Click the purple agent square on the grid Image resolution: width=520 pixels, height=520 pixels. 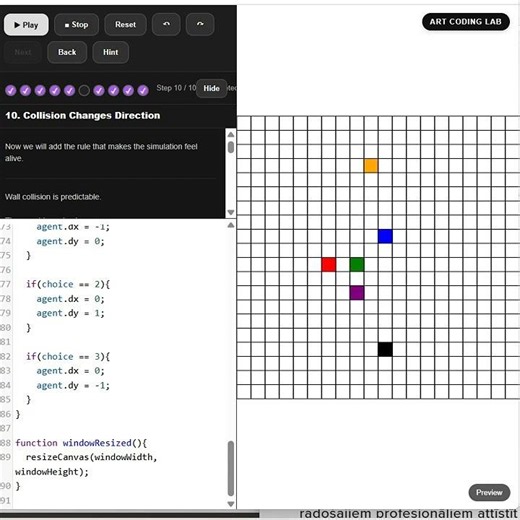pos(357,293)
